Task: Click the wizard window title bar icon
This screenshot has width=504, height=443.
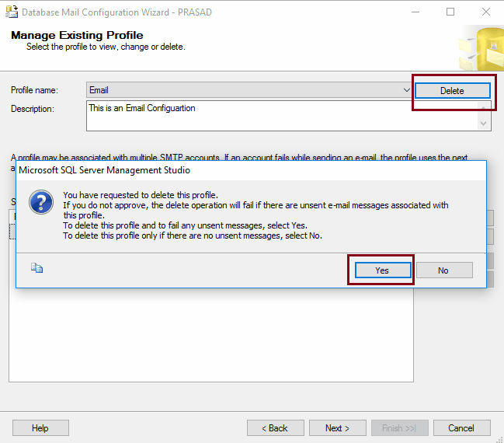Action: [11, 12]
